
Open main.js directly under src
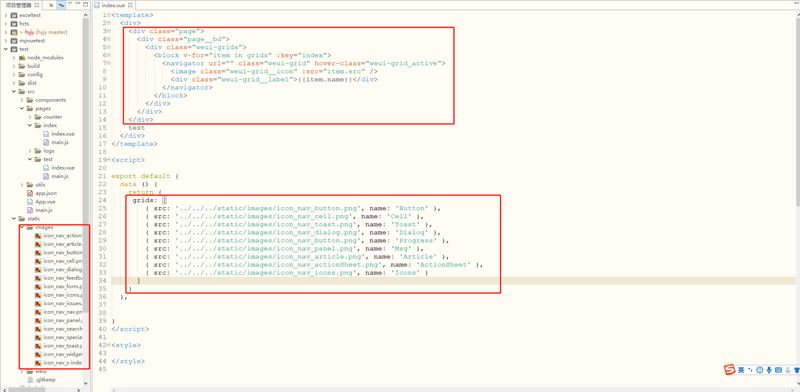pos(44,210)
